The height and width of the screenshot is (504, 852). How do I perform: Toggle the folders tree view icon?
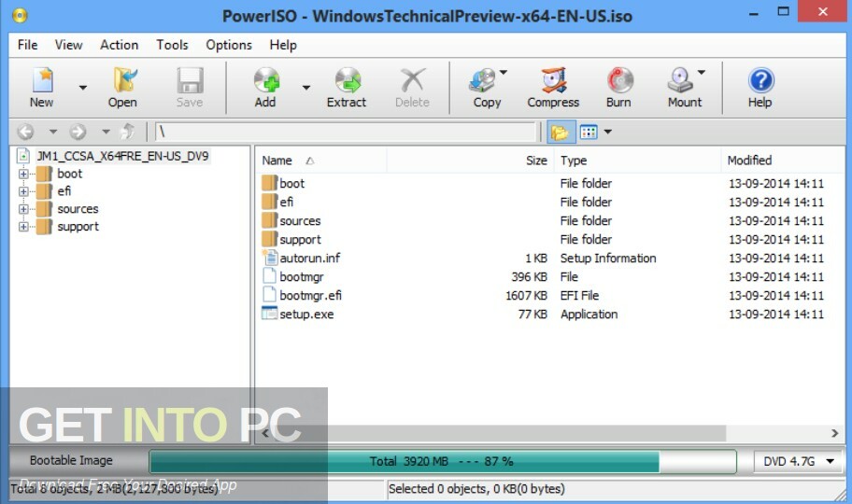[560, 132]
